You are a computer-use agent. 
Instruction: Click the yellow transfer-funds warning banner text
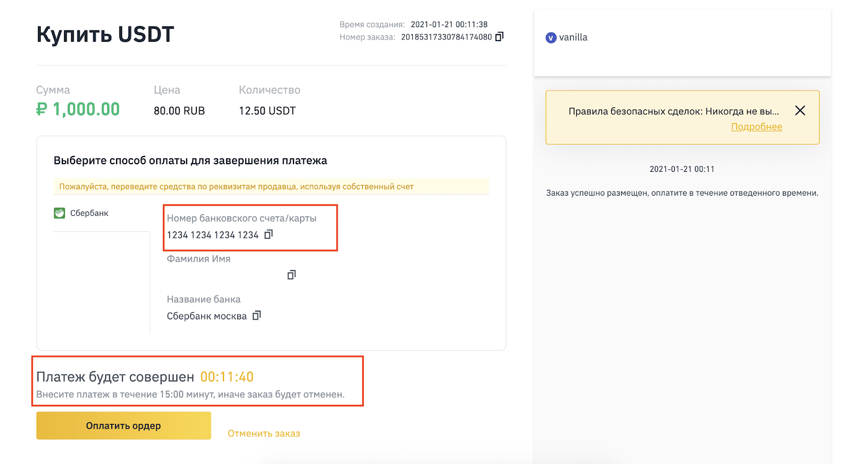[x=236, y=186]
